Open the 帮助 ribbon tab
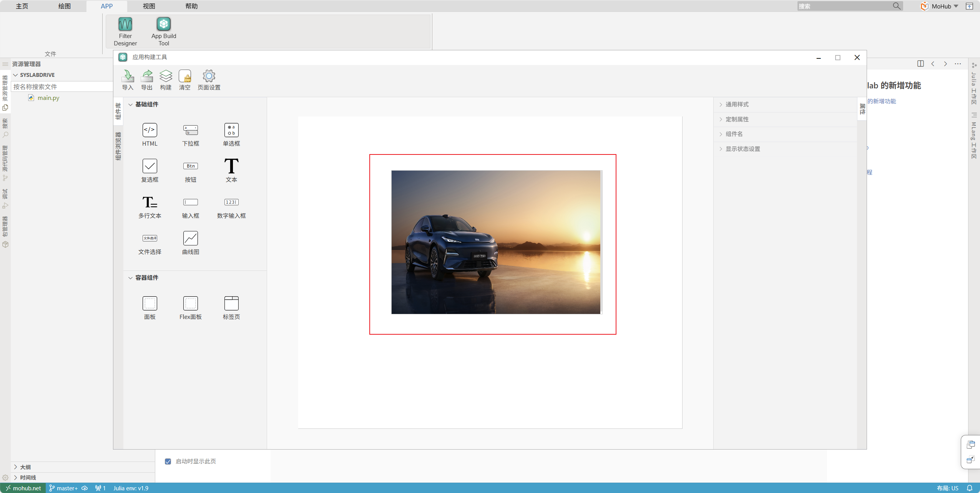This screenshot has width=980, height=493. click(191, 6)
